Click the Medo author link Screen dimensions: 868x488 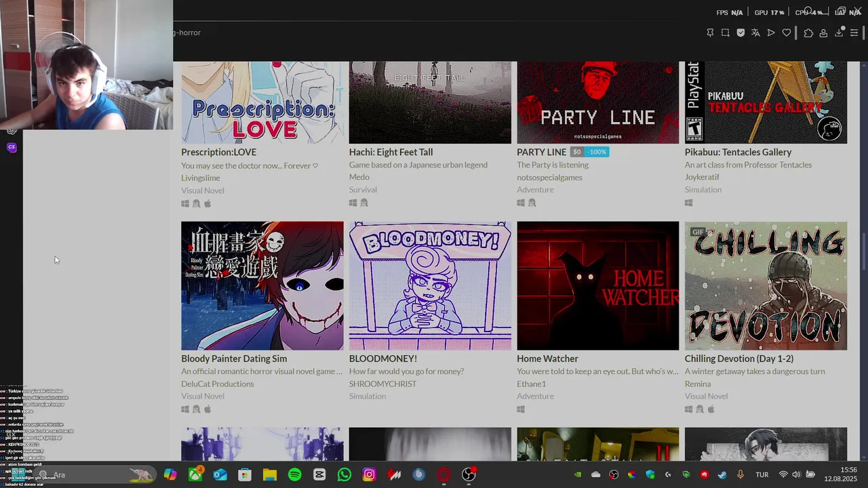pyautogui.click(x=359, y=177)
